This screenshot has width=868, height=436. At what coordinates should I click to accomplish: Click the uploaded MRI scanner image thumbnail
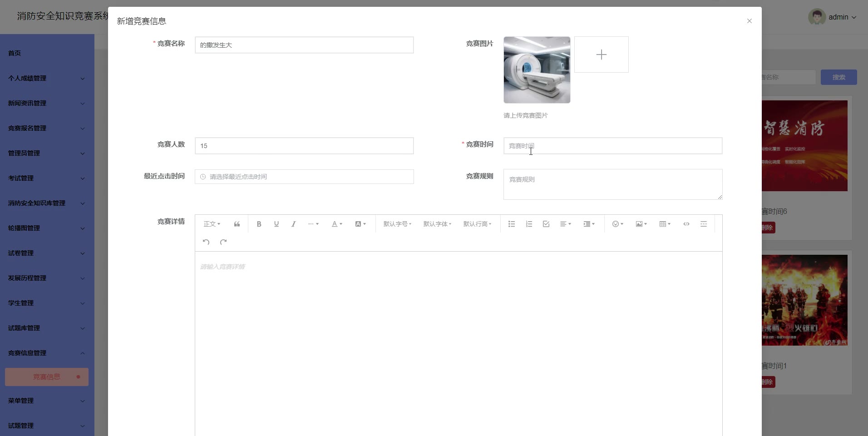point(537,70)
